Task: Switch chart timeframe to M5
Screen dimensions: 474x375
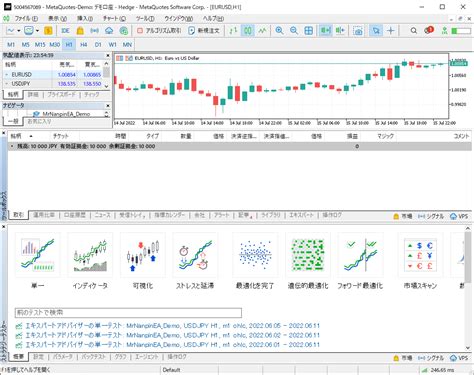Action: click(x=26, y=44)
